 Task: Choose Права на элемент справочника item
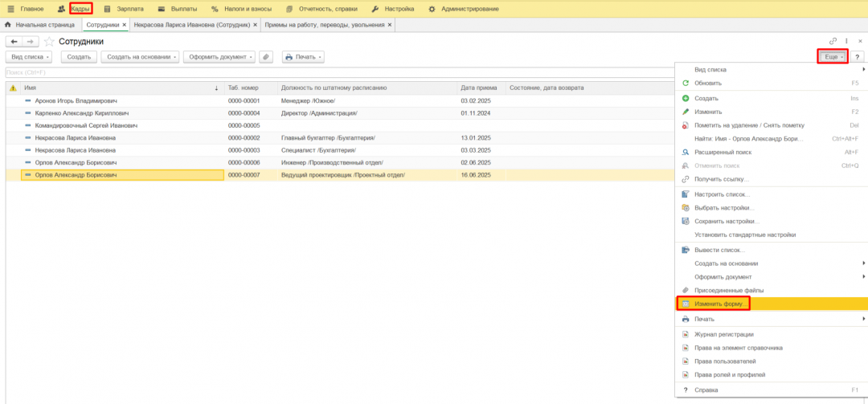pos(772,348)
